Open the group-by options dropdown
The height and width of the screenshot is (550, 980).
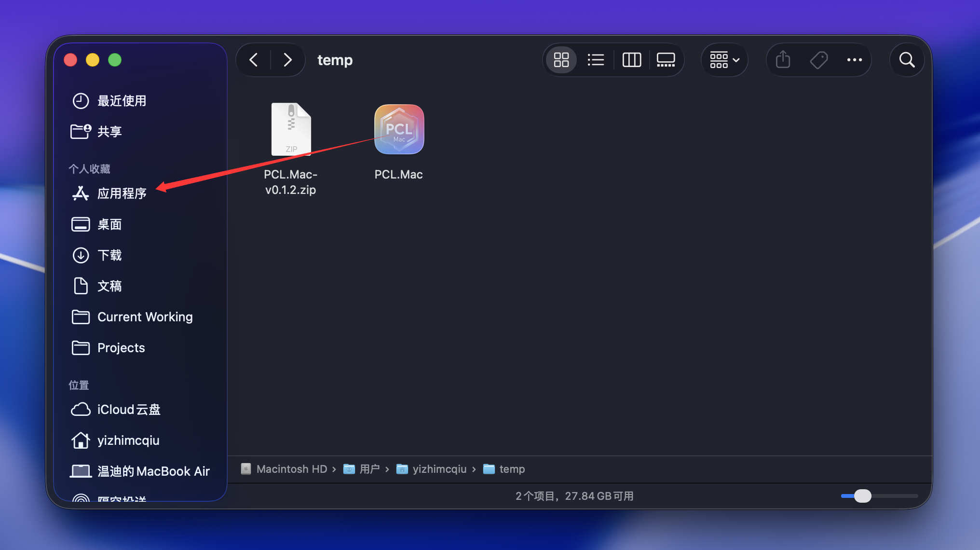pos(724,60)
